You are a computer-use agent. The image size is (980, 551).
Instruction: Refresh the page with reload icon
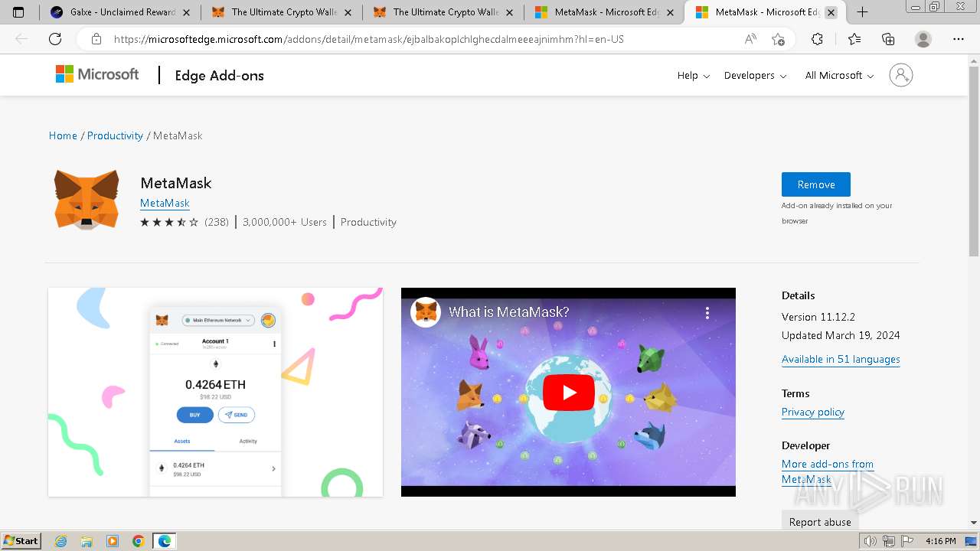[x=55, y=39]
